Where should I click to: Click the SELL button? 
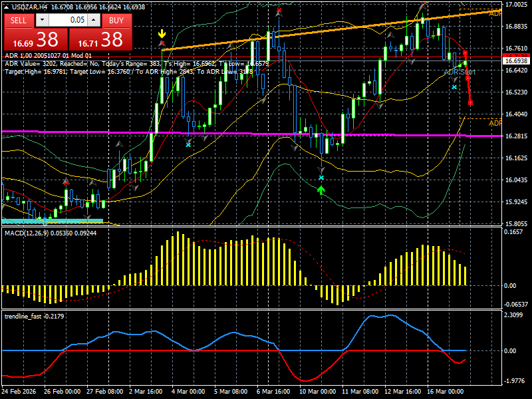click(x=19, y=21)
